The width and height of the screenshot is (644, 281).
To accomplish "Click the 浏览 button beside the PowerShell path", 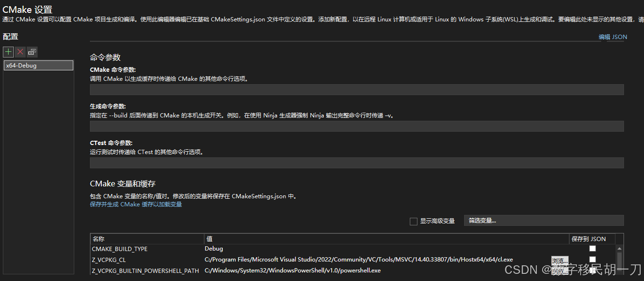I will click(x=559, y=270).
